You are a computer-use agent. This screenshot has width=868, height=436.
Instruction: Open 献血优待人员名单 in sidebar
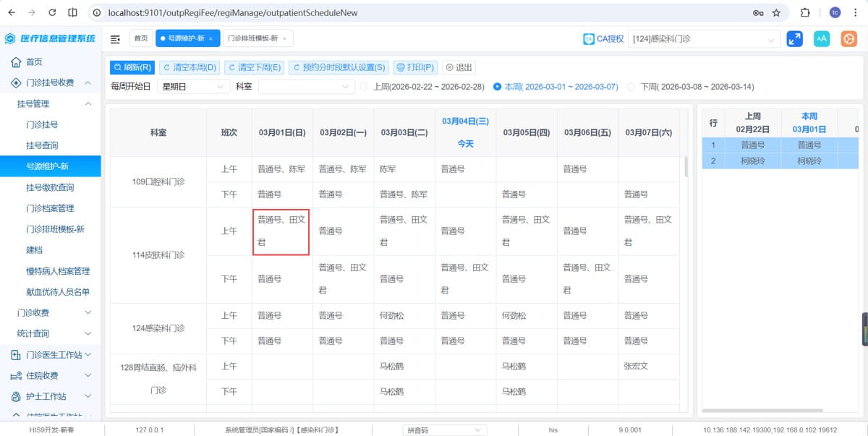point(58,293)
